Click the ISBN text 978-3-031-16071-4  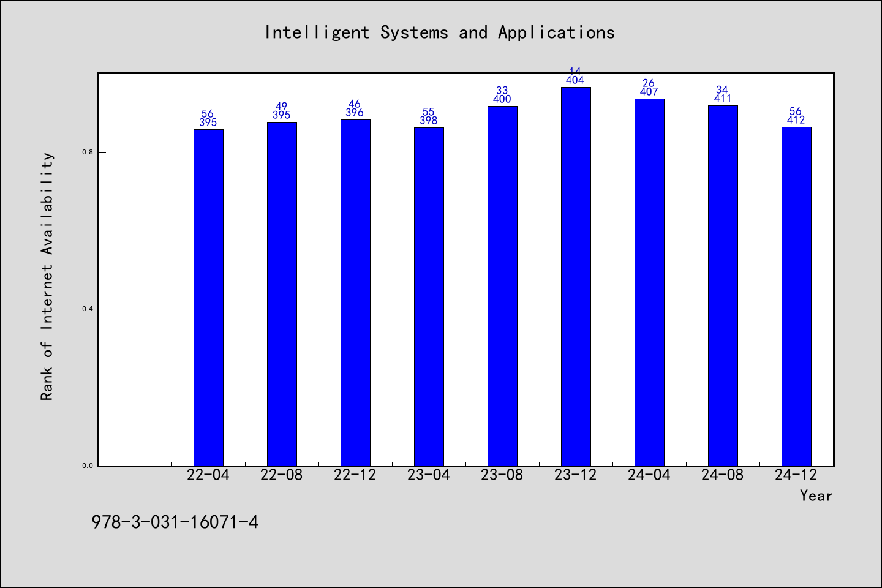coord(175,522)
